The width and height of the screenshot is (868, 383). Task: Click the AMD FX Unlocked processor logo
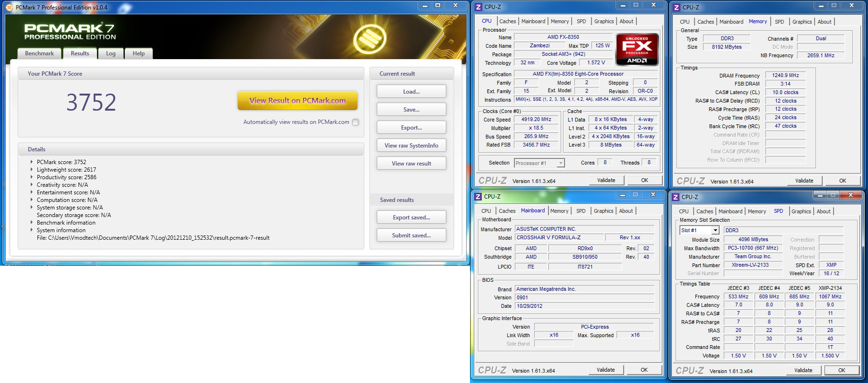click(637, 49)
